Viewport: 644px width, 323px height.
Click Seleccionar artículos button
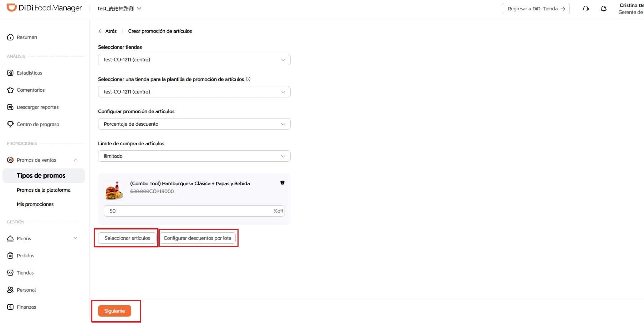coord(127,238)
